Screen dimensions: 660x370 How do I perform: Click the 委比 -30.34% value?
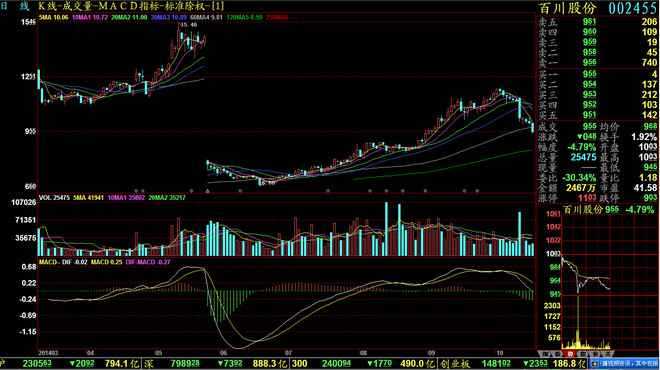[x=580, y=178]
